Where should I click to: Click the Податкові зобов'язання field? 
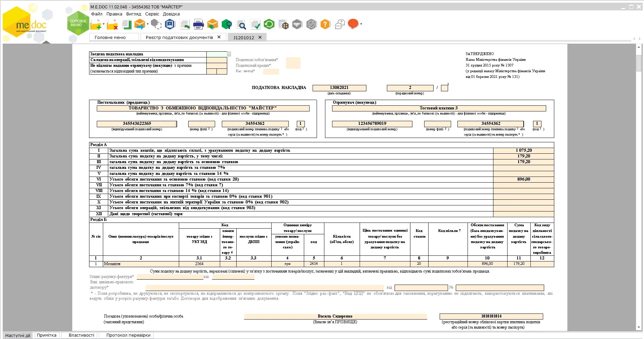tap(293, 63)
